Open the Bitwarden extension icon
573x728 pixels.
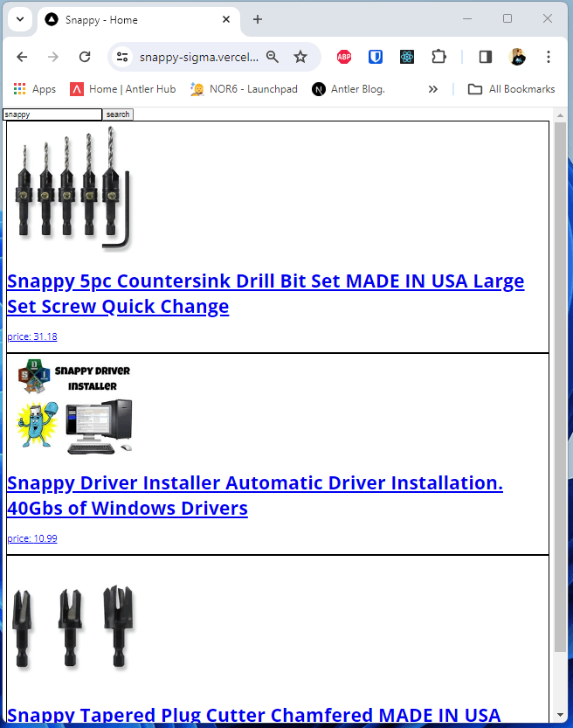coord(376,57)
